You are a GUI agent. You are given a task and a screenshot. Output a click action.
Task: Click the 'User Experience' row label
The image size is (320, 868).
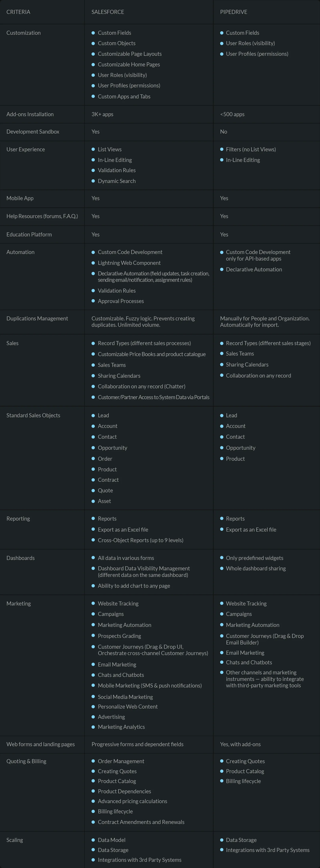pyautogui.click(x=26, y=149)
